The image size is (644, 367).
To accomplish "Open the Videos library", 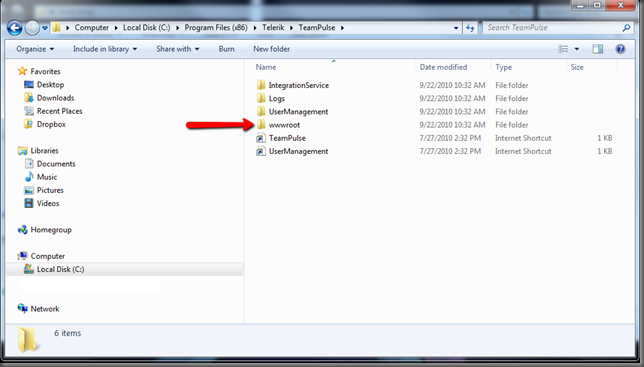I will (x=48, y=203).
